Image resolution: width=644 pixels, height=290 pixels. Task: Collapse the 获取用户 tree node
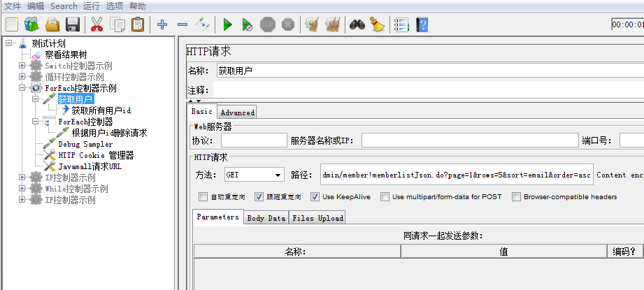(36, 99)
